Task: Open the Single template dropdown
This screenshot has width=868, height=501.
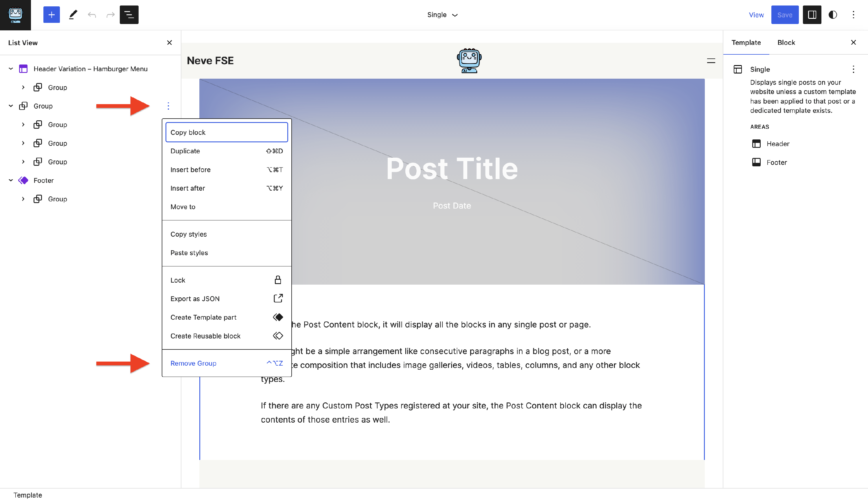Action: click(442, 15)
